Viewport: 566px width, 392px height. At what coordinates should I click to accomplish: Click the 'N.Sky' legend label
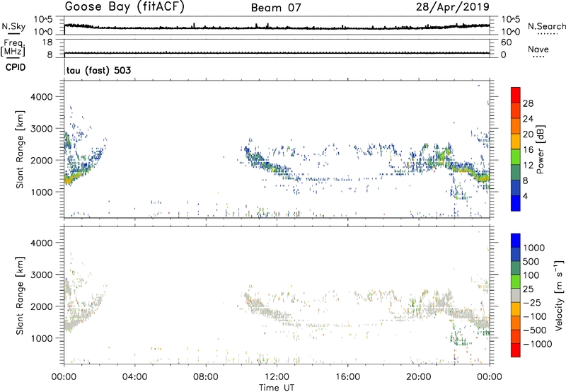[x=13, y=26]
